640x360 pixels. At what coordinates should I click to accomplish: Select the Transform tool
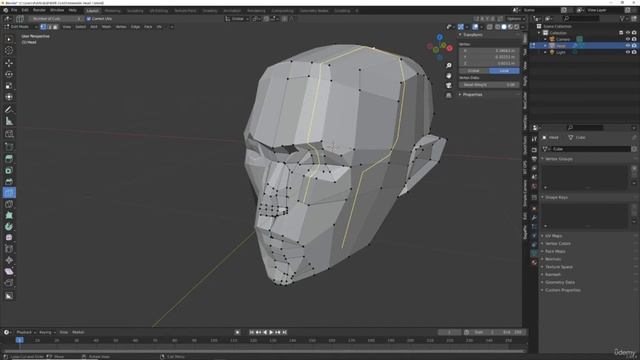pyautogui.click(x=9, y=97)
